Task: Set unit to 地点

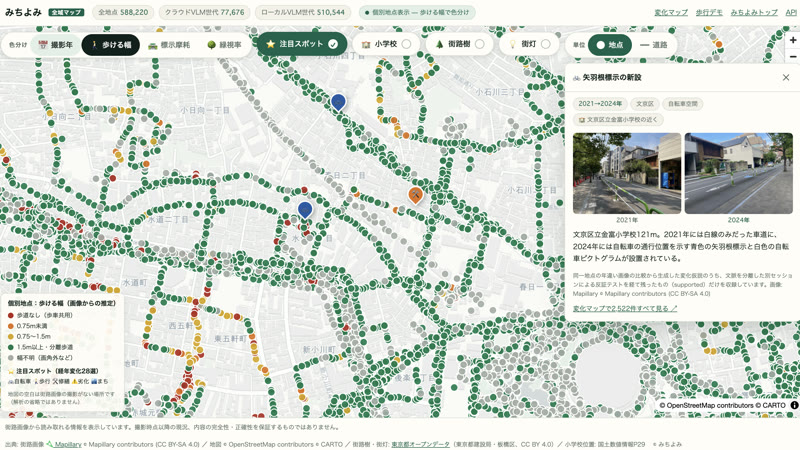Action: [610, 45]
